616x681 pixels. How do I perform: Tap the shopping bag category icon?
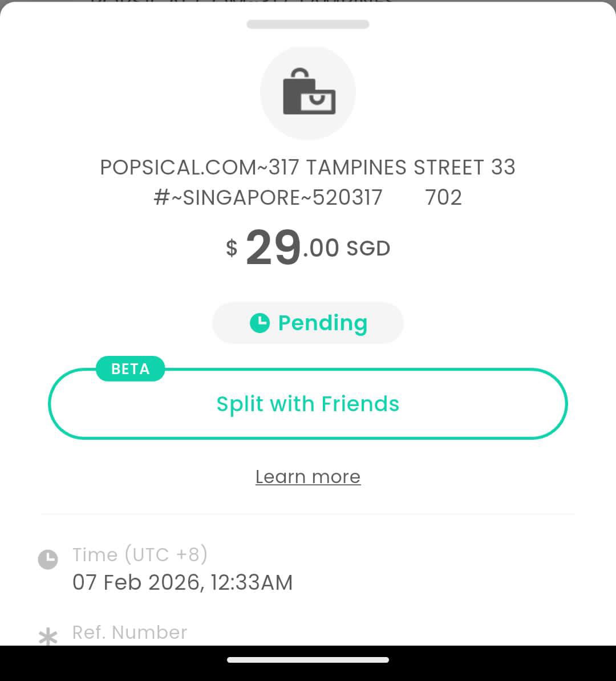pos(308,92)
